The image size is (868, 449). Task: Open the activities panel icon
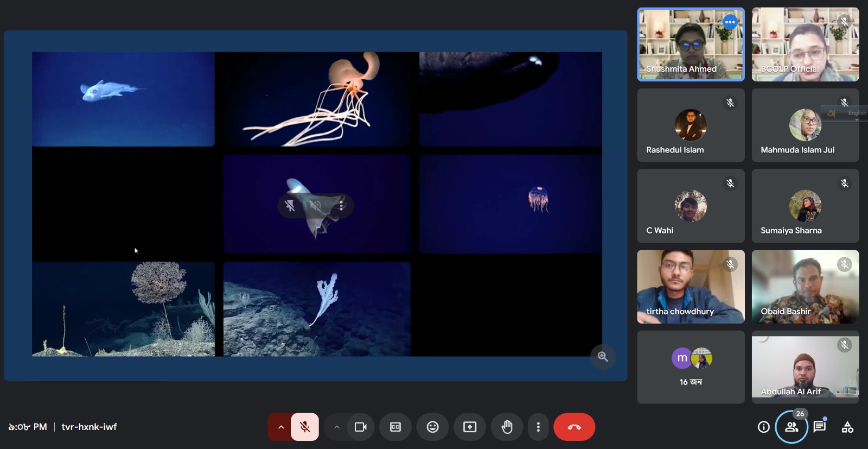pos(847,427)
